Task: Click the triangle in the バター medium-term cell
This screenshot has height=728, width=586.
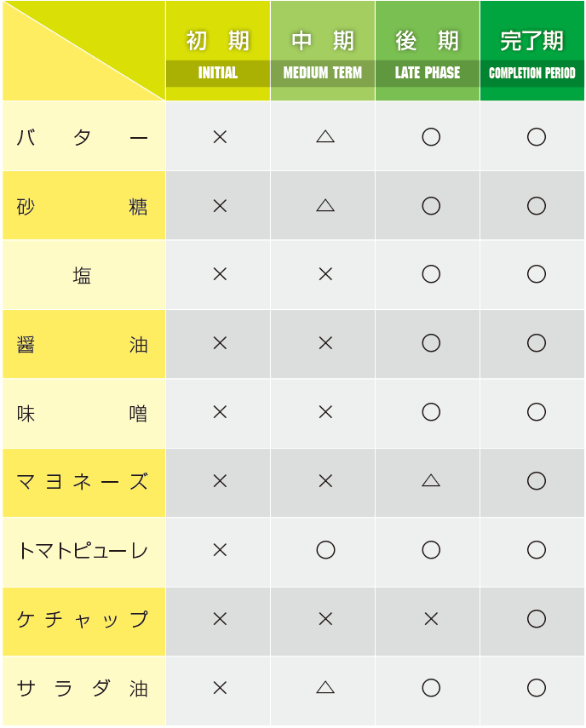Action: (325, 136)
